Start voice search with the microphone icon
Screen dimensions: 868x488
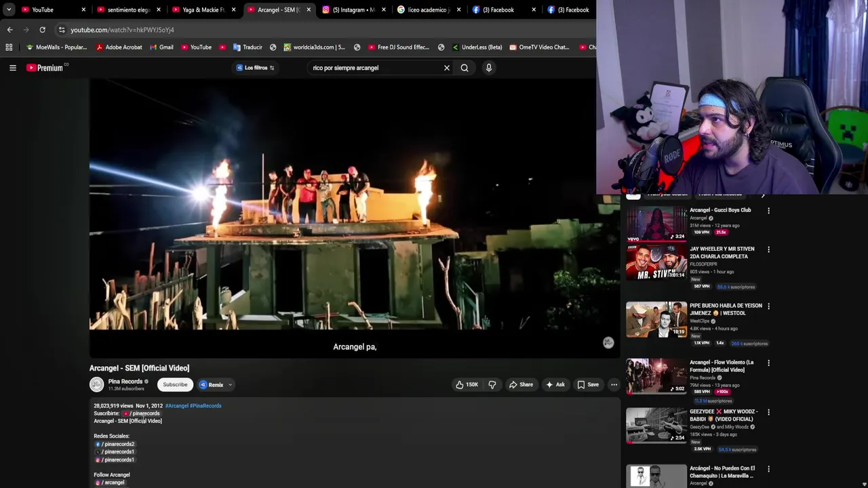pos(488,68)
